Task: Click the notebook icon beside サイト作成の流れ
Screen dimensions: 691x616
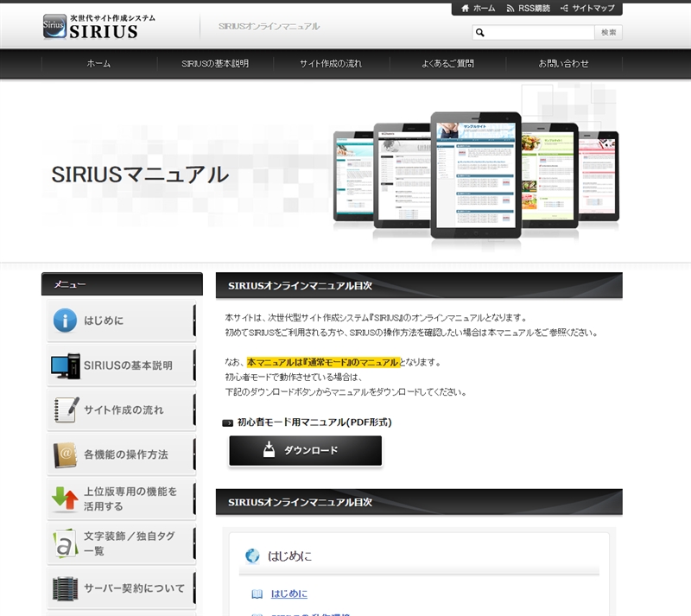Action: click(x=65, y=410)
